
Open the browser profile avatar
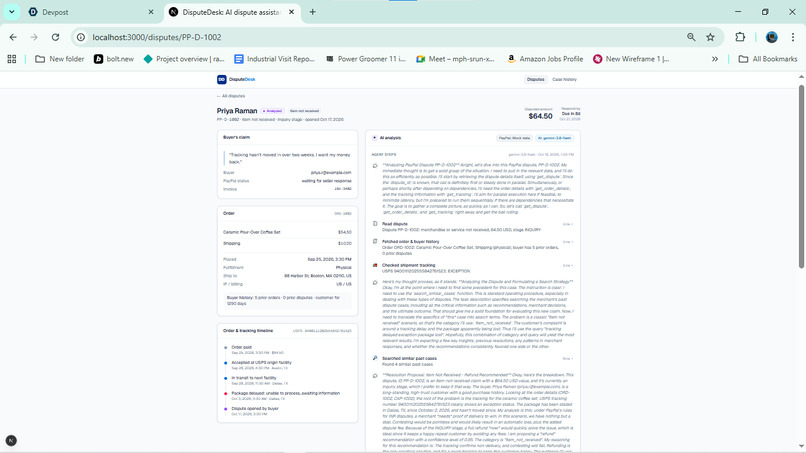(x=772, y=37)
